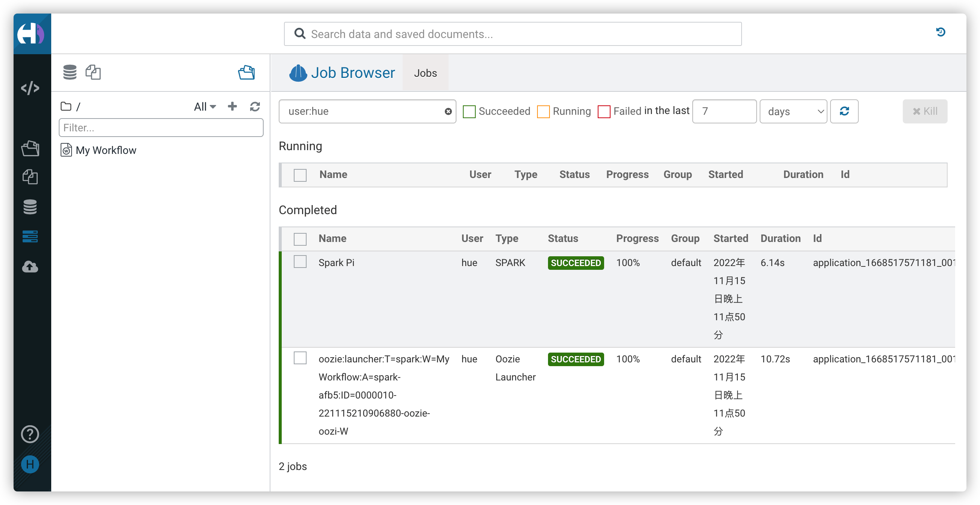
Task: Open the Files folder icon in sidebar
Action: click(30, 148)
